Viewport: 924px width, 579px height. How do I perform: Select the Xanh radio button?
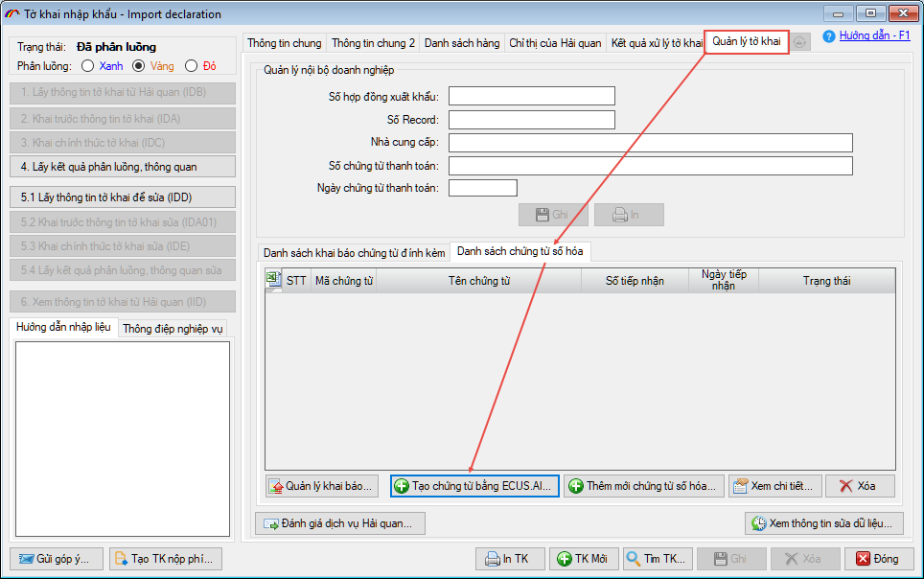88,66
